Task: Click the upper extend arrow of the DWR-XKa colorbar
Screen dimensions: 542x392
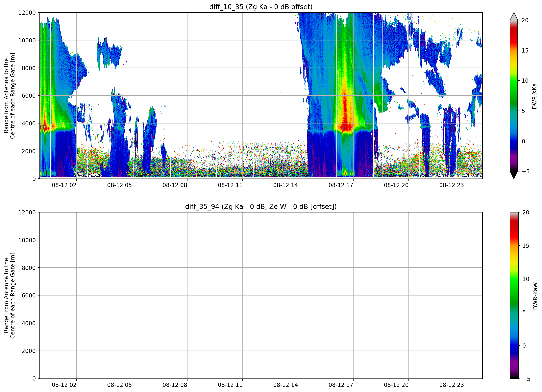Action: (514, 17)
